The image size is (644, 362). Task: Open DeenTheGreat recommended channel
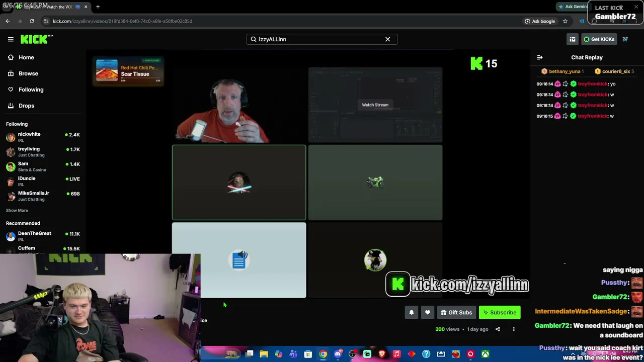[43, 236]
